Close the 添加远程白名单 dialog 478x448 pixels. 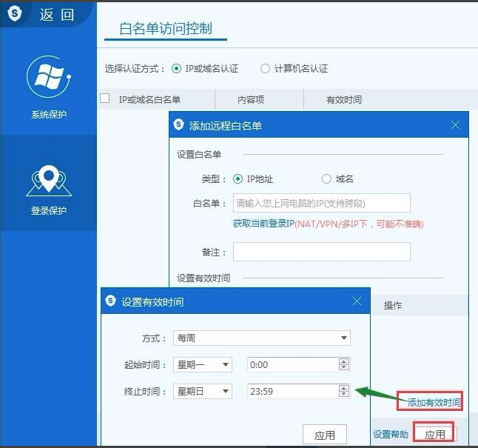pyautogui.click(x=456, y=125)
